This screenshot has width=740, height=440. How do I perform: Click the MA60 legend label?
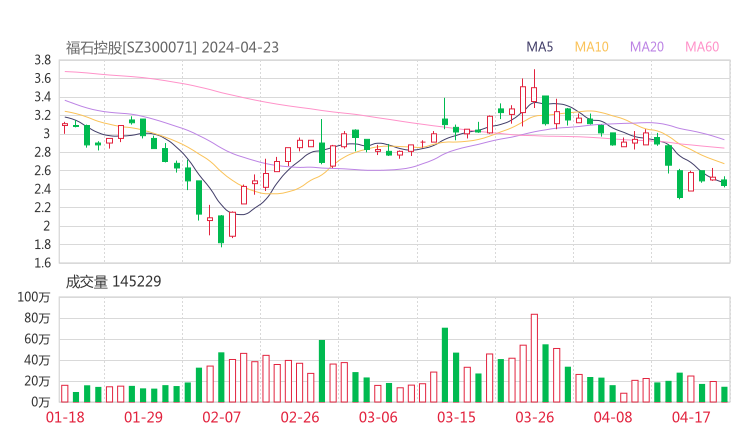pos(702,47)
